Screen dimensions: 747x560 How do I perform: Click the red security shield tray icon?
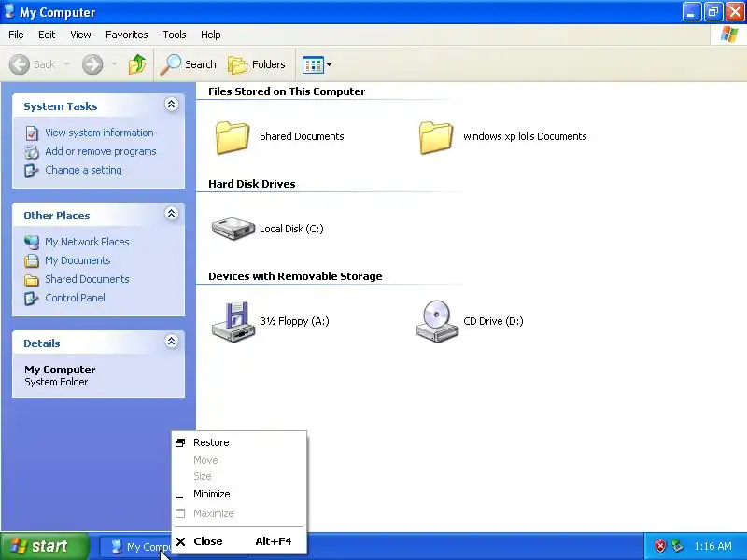(x=660, y=546)
